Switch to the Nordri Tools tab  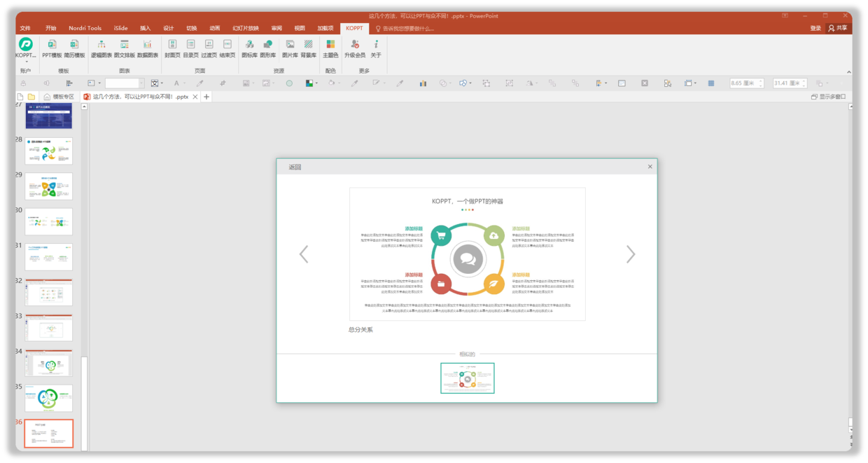click(x=85, y=28)
